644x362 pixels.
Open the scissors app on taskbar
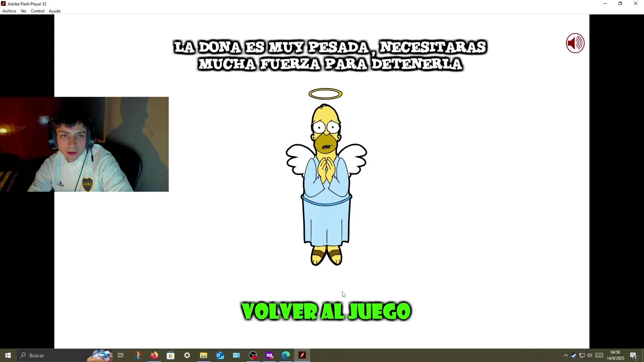[x=138, y=355]
